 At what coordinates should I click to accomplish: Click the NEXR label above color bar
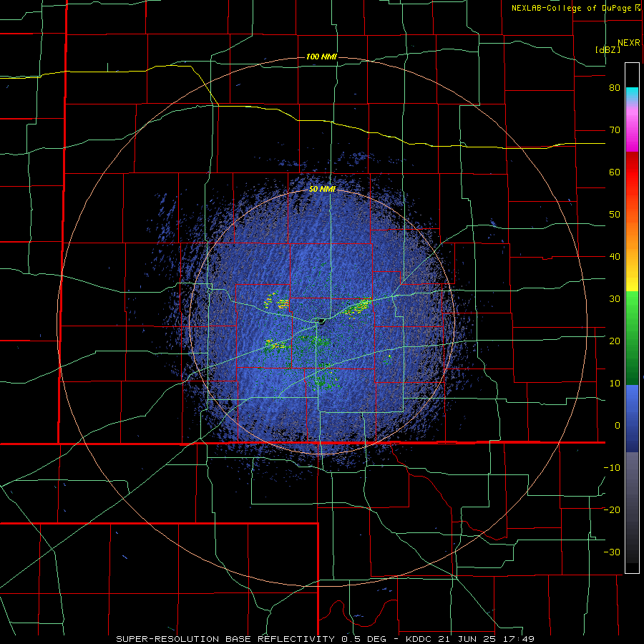[x=629, y=43]
